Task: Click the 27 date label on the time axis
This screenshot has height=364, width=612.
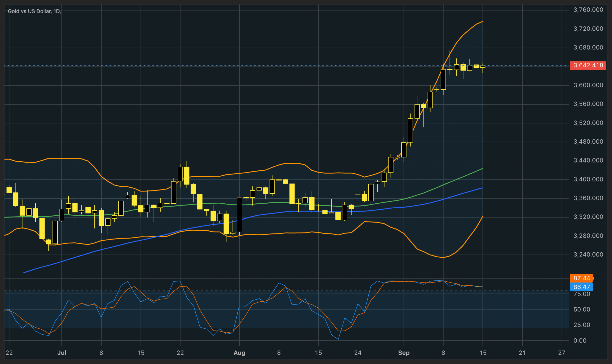Action: tap(562, 353)
